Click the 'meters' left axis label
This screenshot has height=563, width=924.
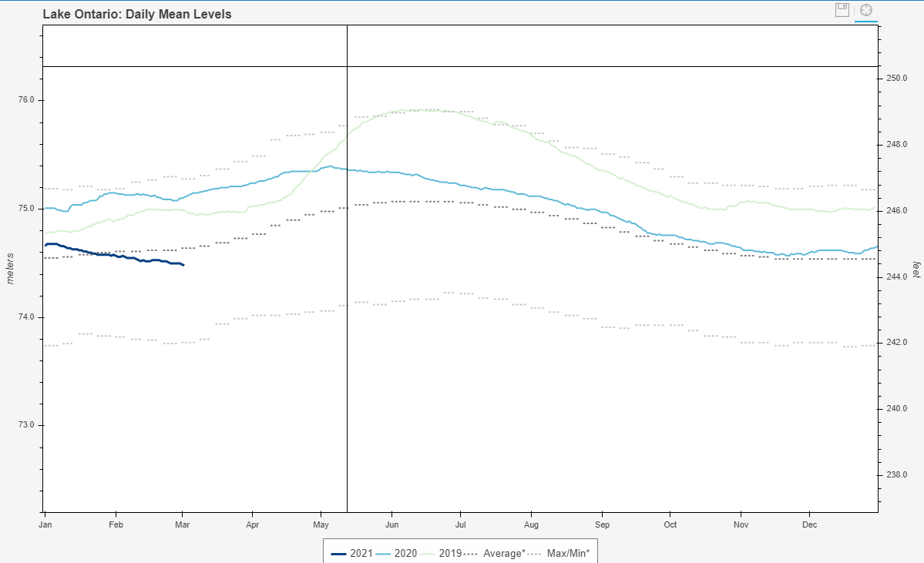pos(9,269)
